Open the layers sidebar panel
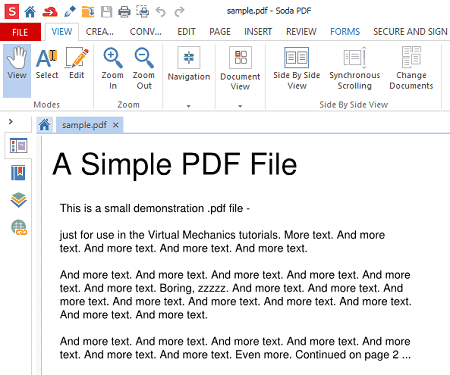The image size is (450, 375). point(18,200)
